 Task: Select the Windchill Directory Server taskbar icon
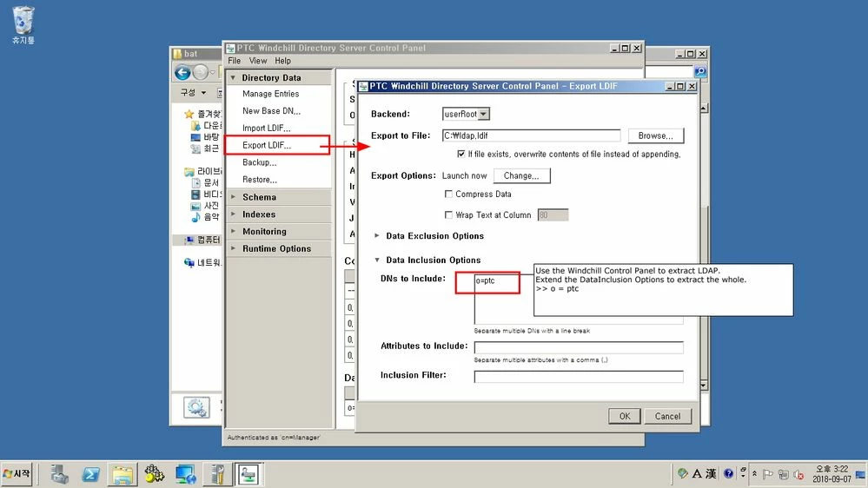248,474
